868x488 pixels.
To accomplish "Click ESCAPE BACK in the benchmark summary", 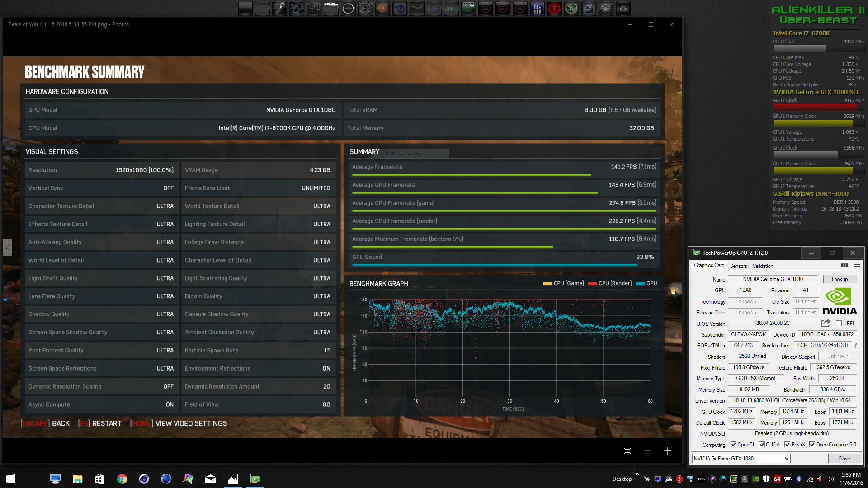I will (45, 424).
